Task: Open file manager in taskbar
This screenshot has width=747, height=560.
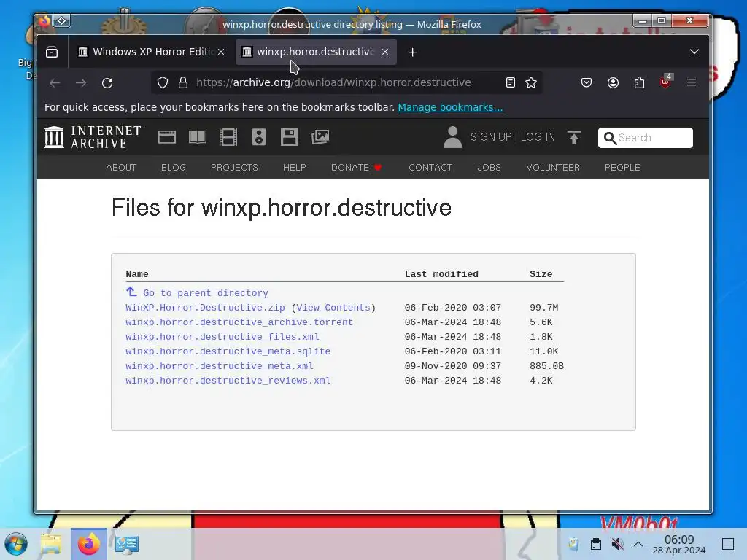Action: tap(51, 544)
